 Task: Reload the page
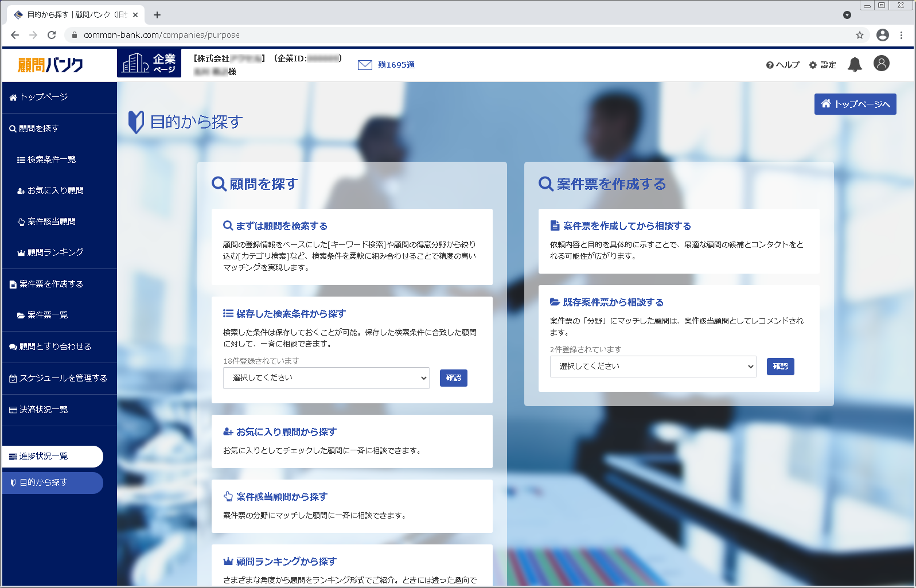click(52, 35)
